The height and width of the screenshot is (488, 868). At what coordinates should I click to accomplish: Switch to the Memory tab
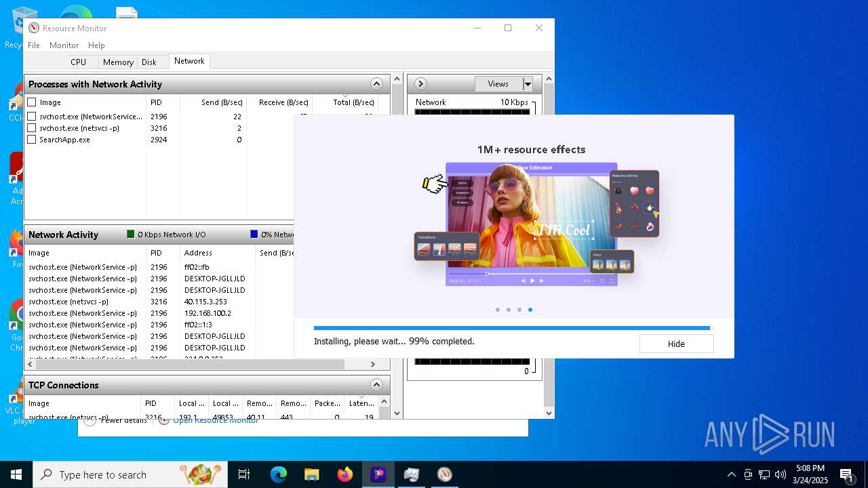118,62
